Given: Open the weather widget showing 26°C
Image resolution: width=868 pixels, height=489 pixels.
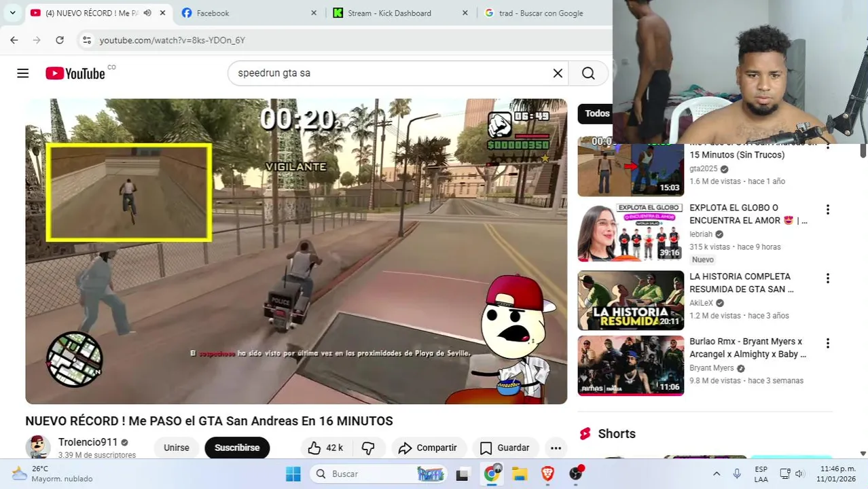Looking at the screenshot, I should tap(52, 473).
